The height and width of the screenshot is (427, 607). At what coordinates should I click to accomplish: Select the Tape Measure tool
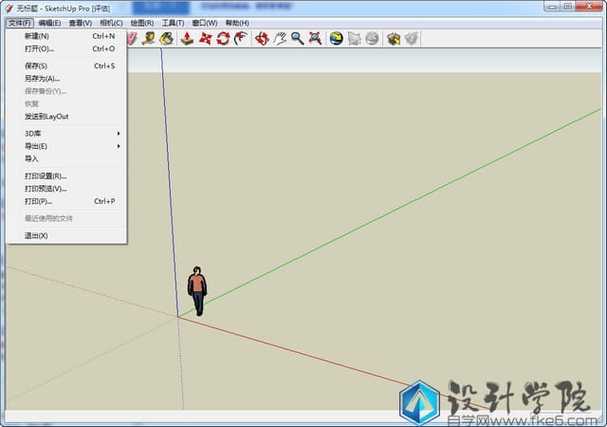(149, 38)
